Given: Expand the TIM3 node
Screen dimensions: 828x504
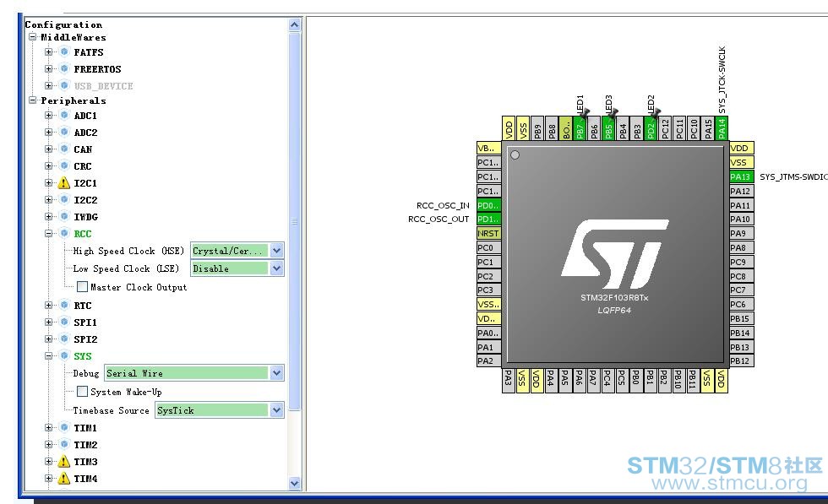Looking at the screenshot, I should [x=49, y=462].
